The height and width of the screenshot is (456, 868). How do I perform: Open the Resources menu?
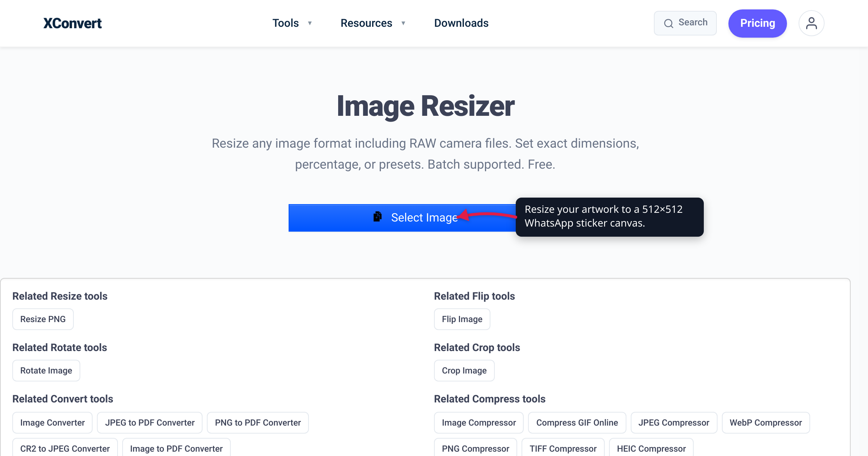366,23
